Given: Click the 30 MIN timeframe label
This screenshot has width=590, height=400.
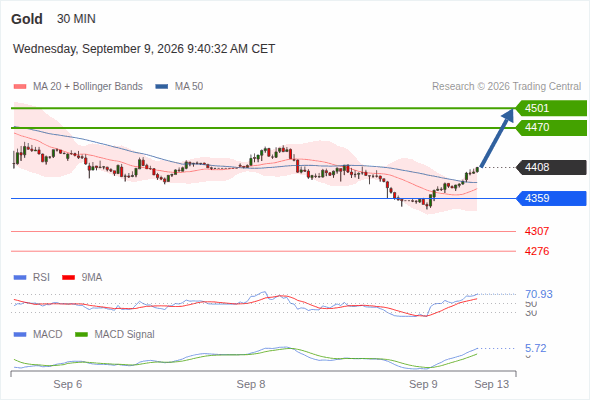Looking at the screenshot, I should point(76,19).
